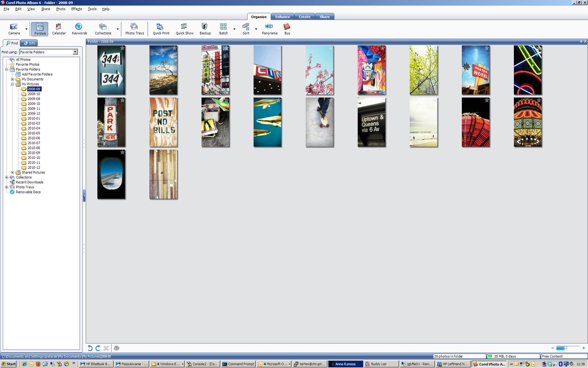Screen dimensions: 588x368
Task: Click the Panorama tool icon
Action: point(269,29)
